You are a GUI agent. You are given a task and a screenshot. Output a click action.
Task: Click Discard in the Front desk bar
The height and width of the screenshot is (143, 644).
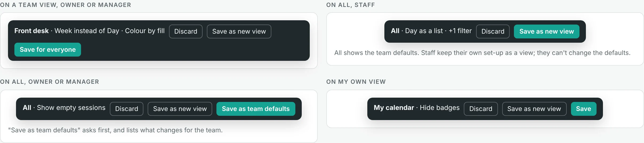click(x=186, y=31)
